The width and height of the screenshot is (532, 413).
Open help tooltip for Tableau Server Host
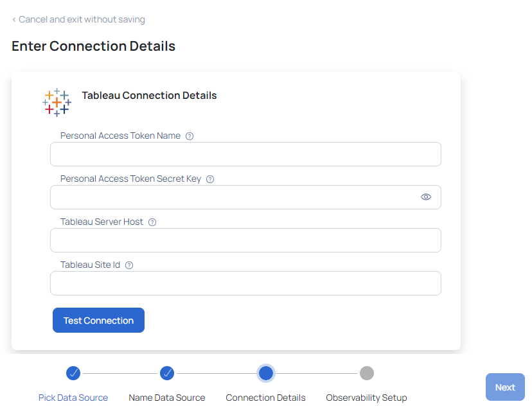[x=152, y=222]
